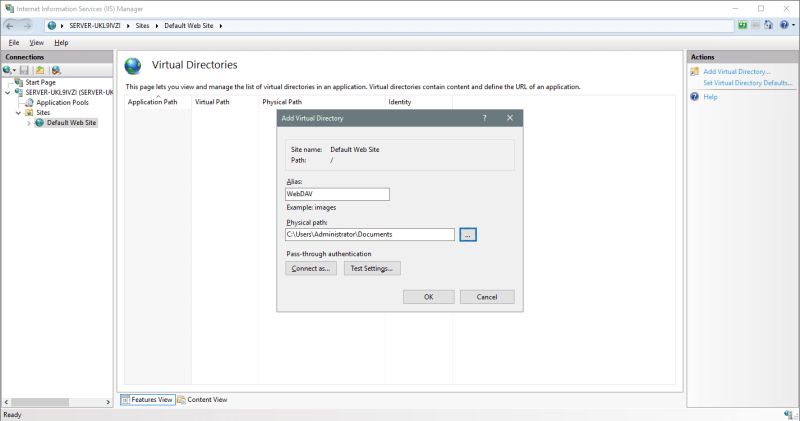Click the Help icon in Actions pane
The width and height of the screenshot is (800, 421).
coord(694,96)
